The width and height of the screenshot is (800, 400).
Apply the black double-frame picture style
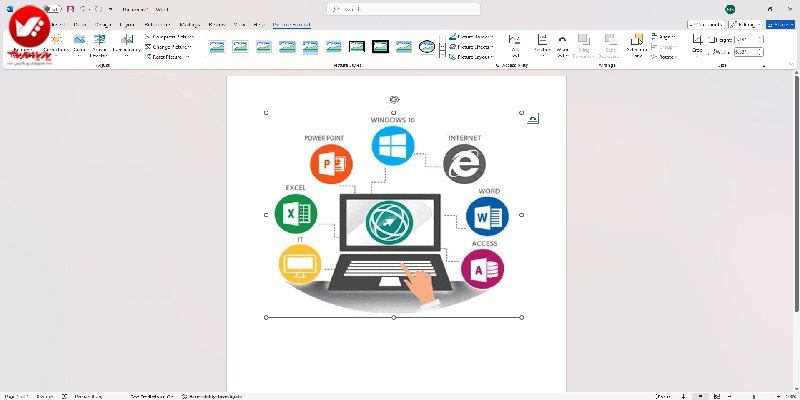[357, 46]
